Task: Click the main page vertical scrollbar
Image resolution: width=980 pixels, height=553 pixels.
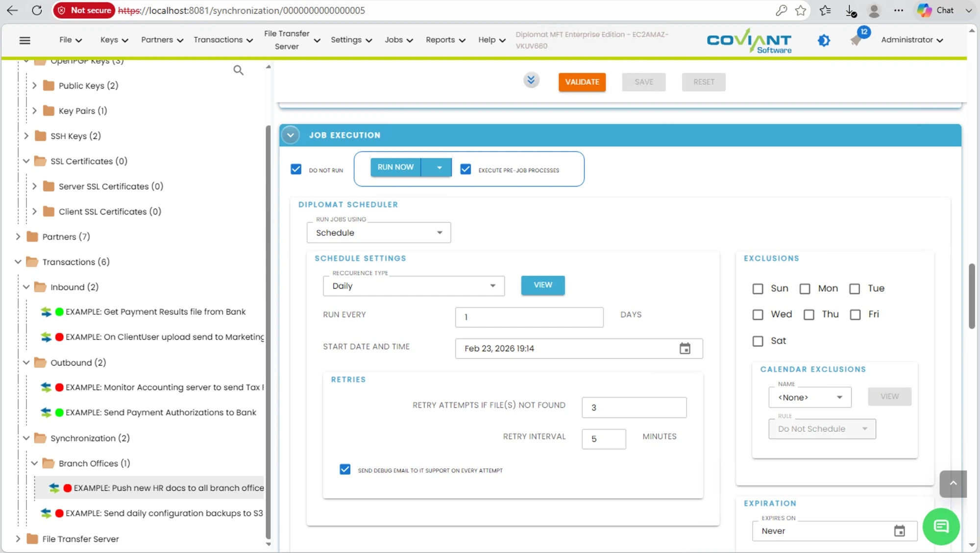Action: 972,296
